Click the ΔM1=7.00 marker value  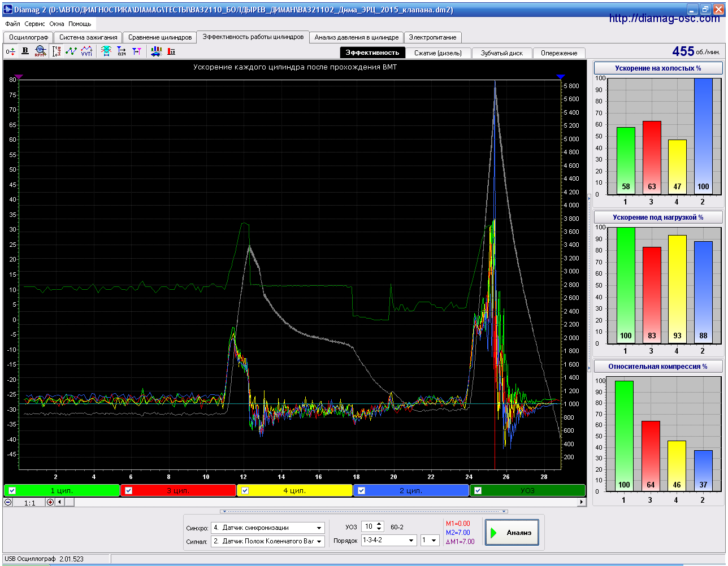point(460,542)
